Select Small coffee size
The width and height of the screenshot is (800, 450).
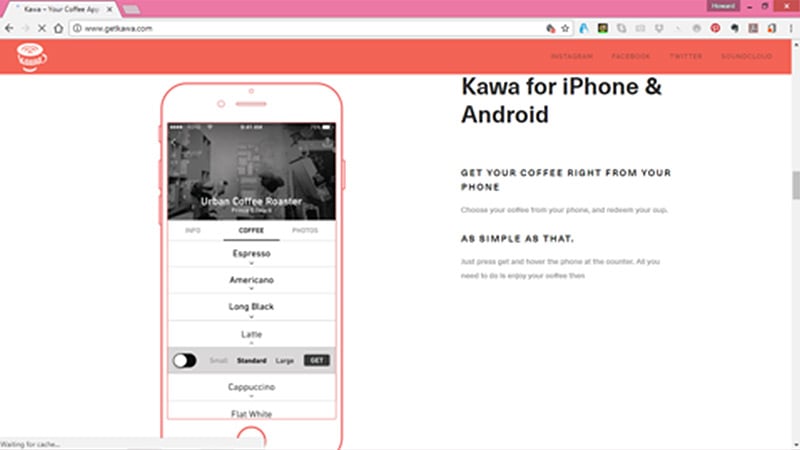[218, 361]
